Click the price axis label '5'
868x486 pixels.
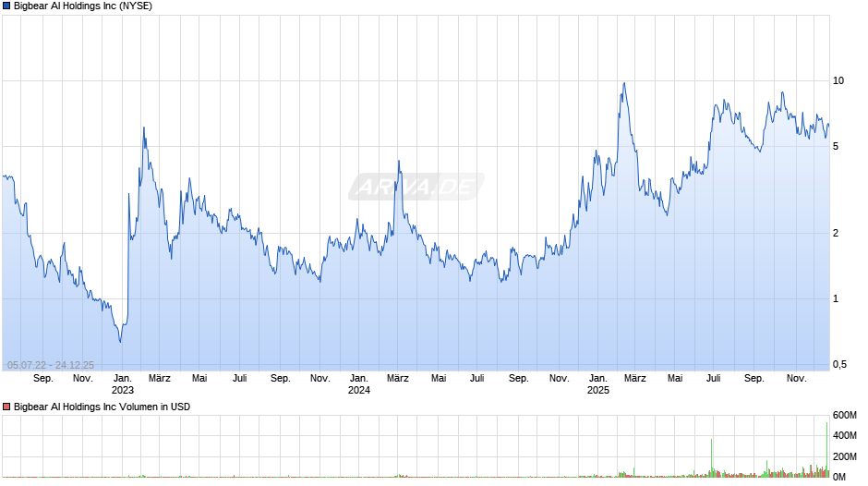click(x=836, y=146)
